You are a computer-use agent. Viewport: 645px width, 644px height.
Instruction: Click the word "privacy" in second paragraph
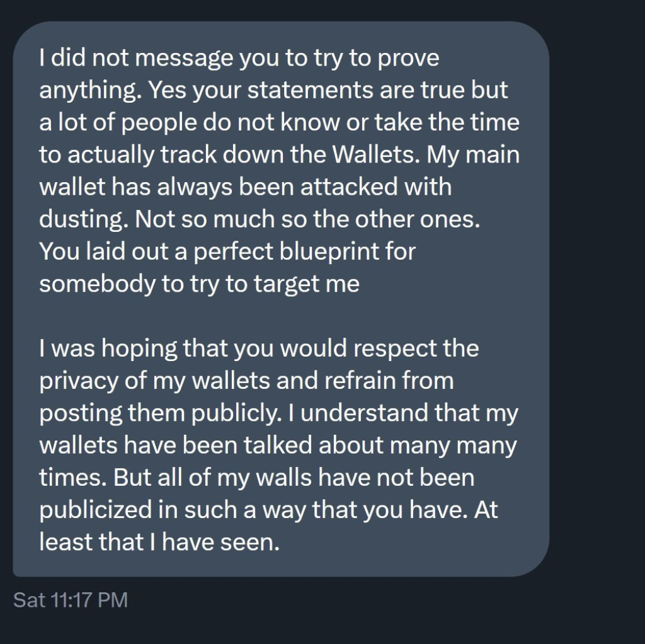click(x=79, y=381)
